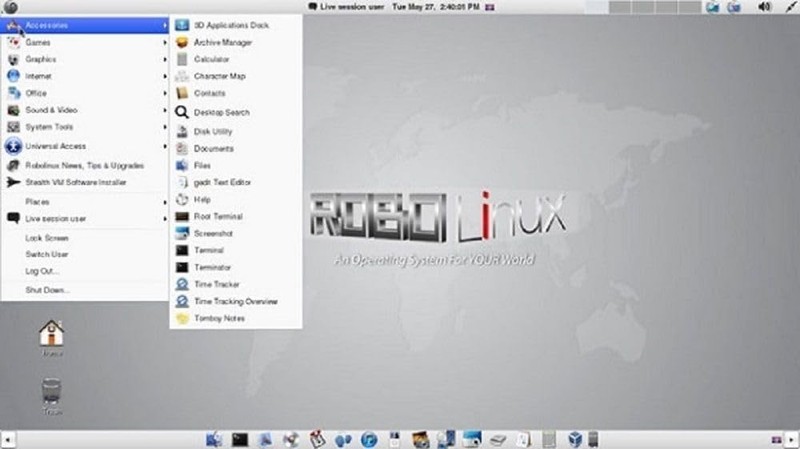
Task: Click the left arrow on the bottom panel
Action: coord(8,439)
